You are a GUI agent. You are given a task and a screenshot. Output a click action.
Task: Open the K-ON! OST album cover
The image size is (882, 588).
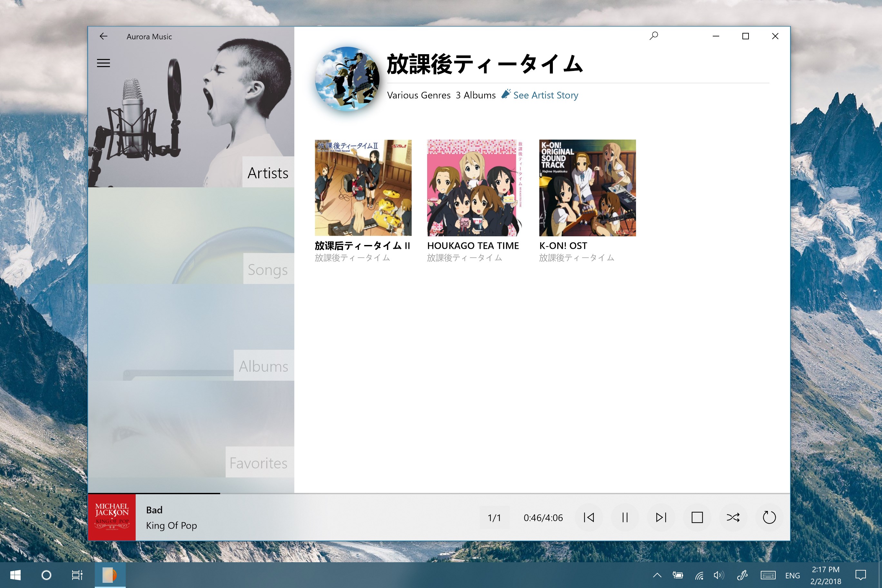587,188
